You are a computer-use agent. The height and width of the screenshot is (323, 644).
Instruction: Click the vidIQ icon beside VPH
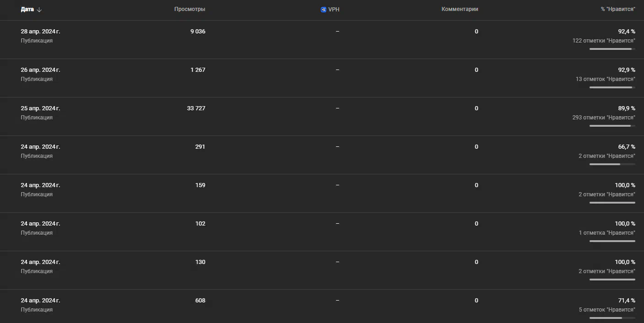[324, 9]
